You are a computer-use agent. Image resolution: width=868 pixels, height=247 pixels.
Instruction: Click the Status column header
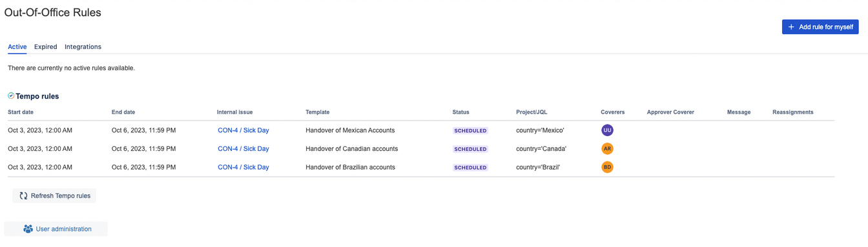point(461,112)
